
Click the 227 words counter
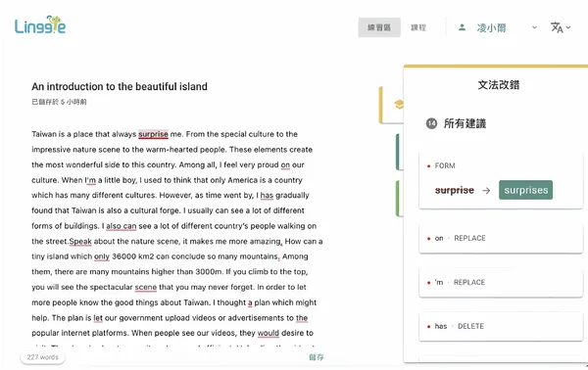pos(42,357)
